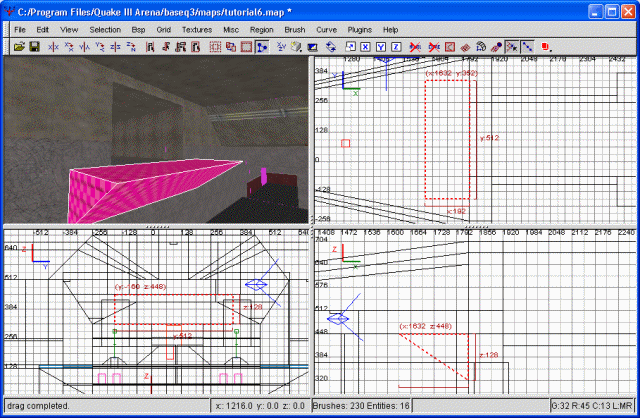
Task: Toggle the Z axis scale lock
Action: pyautogui.click(x=396, y=47)
